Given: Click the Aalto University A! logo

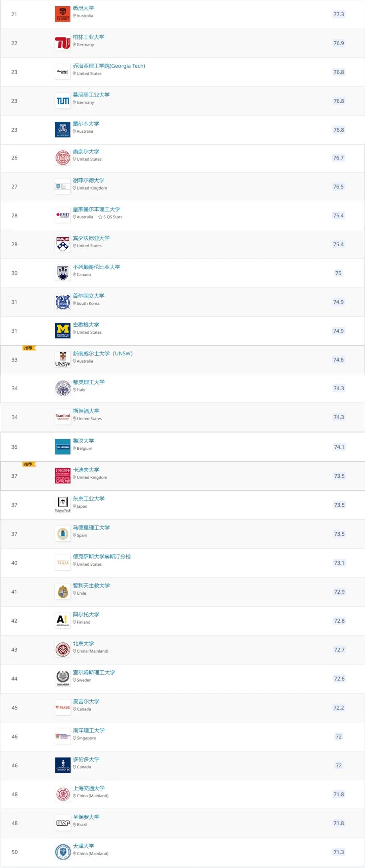Looking at the screenshot, I should pyautogui.click(x=63, y=621).
